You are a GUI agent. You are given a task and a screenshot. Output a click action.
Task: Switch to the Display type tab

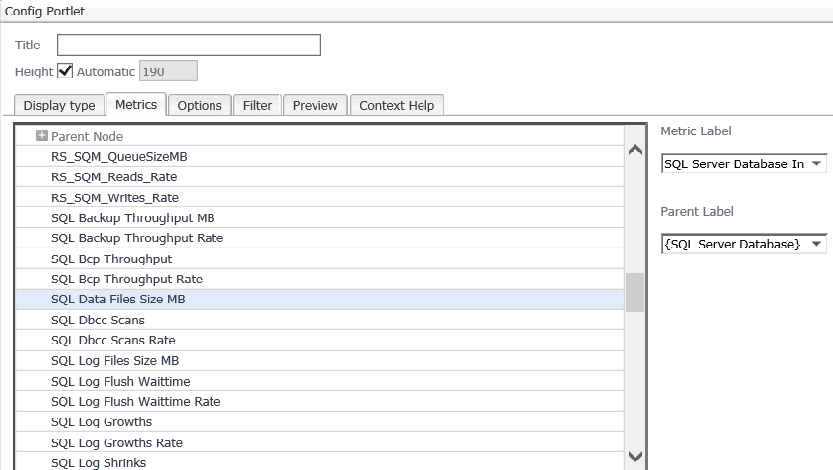59,105
